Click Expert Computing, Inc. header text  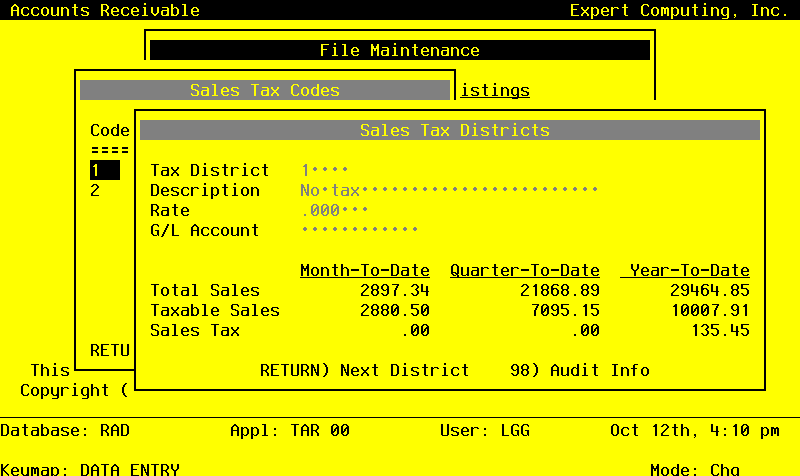[x=680, y=10]
